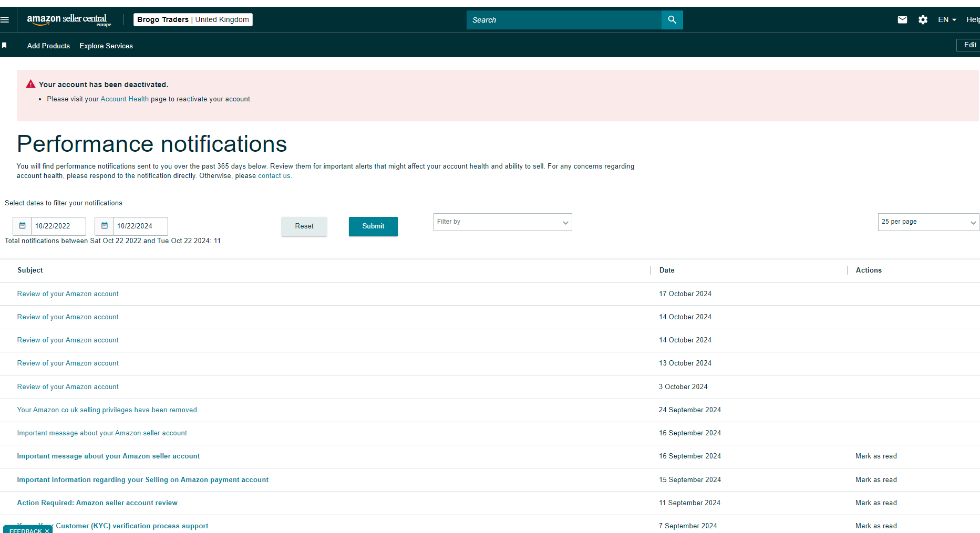Open Selling on Amazon payment account notification
Image resolution: width=980 pixels, height=533 pixels.
pyautogui.click(x=142, y=480)
